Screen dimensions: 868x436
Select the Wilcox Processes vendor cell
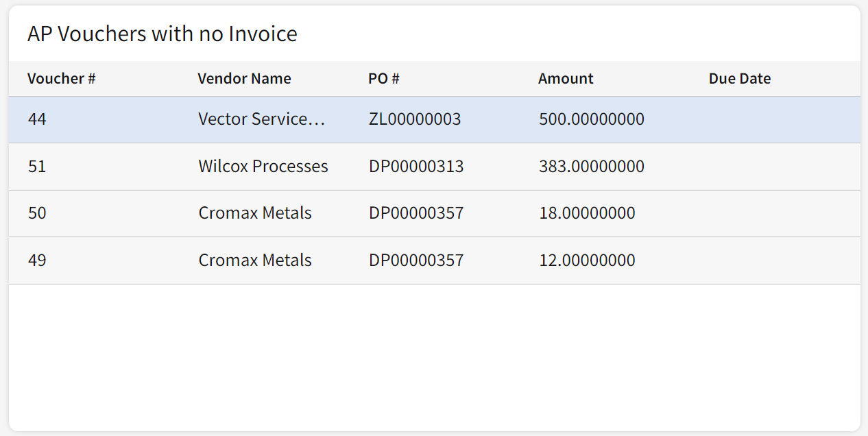263,167
